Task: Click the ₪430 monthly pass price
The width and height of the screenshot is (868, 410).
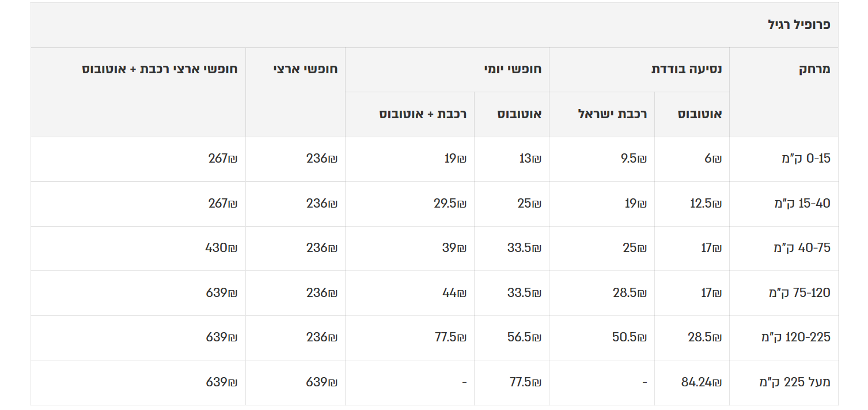Action: [x=221, y=248]
